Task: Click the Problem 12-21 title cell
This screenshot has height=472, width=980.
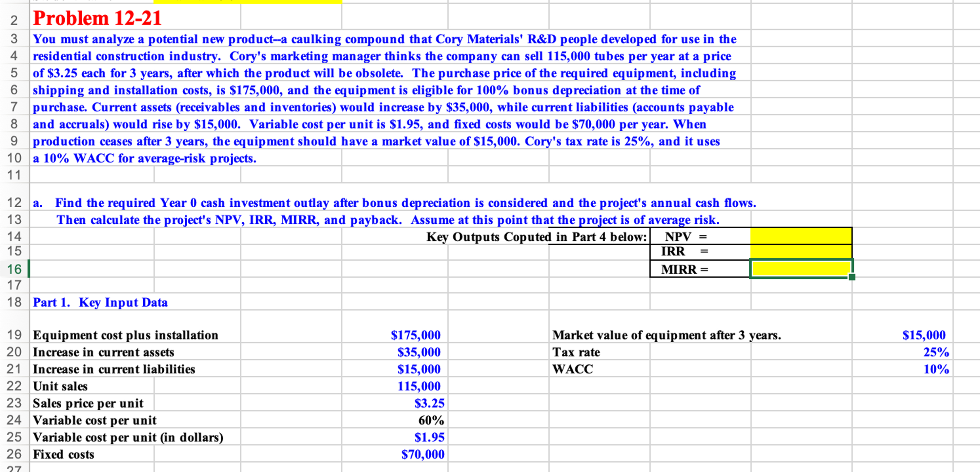Action: (97, 18)
